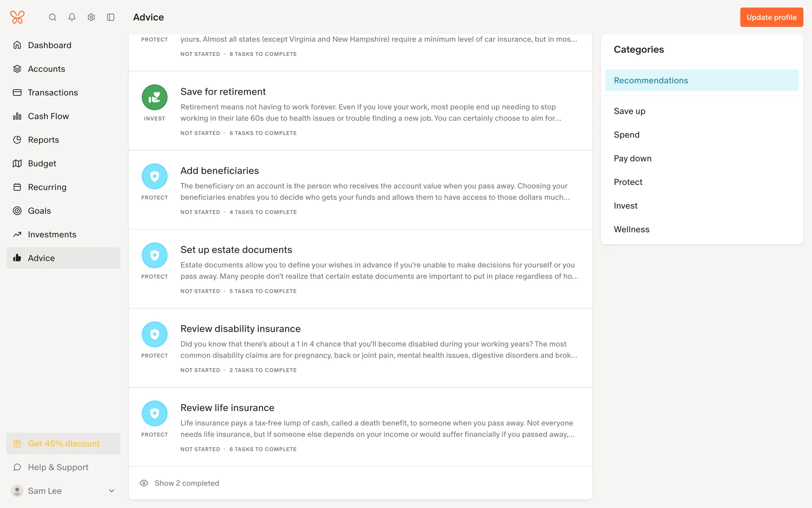Click the Update profile button
Viewport: 812px width, 508px height.
click(x=771, y=17)
